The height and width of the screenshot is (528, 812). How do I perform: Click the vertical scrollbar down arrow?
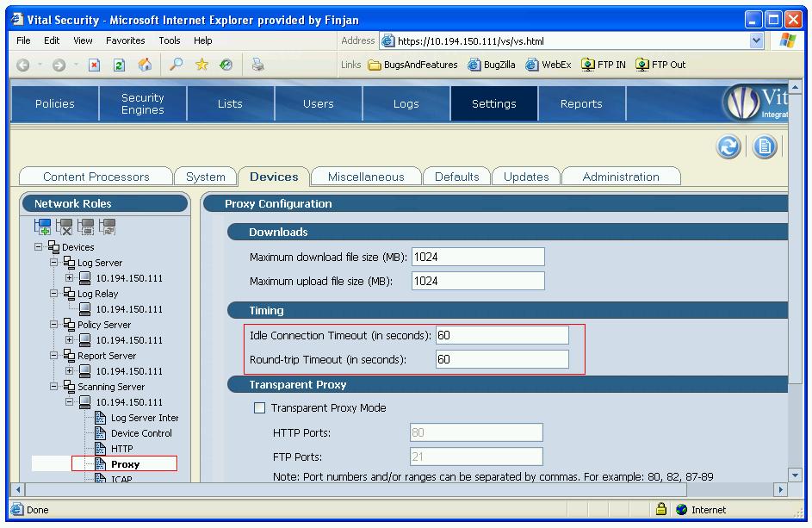pos(796,475)
